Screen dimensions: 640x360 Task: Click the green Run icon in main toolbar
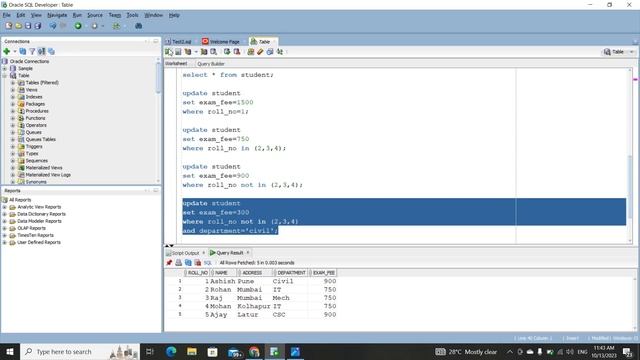click(x=78, y=26)
